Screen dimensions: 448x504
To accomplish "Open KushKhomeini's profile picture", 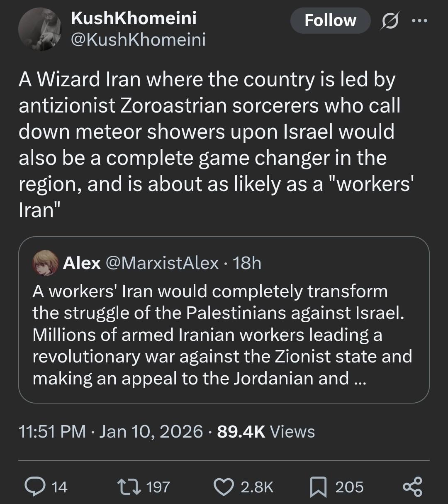I will (40, 29).
